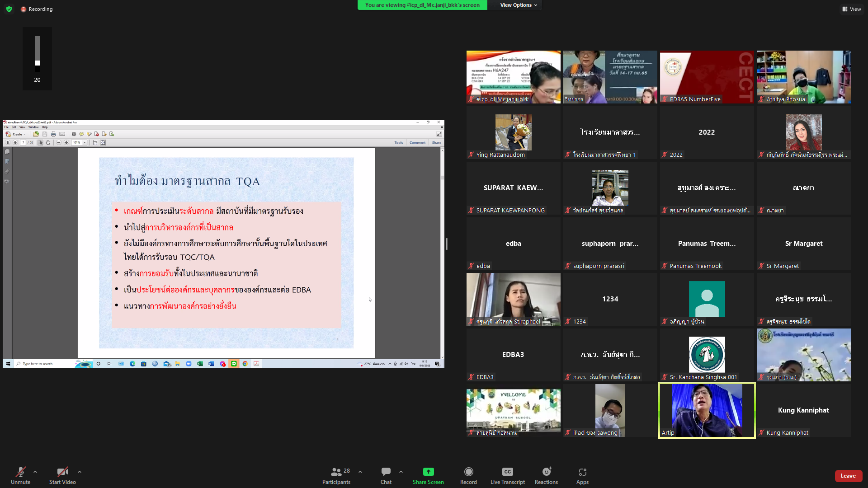Open Edit menu in Acrobat
Viewport: 868px width, 488px height.
tap(14, 127)
